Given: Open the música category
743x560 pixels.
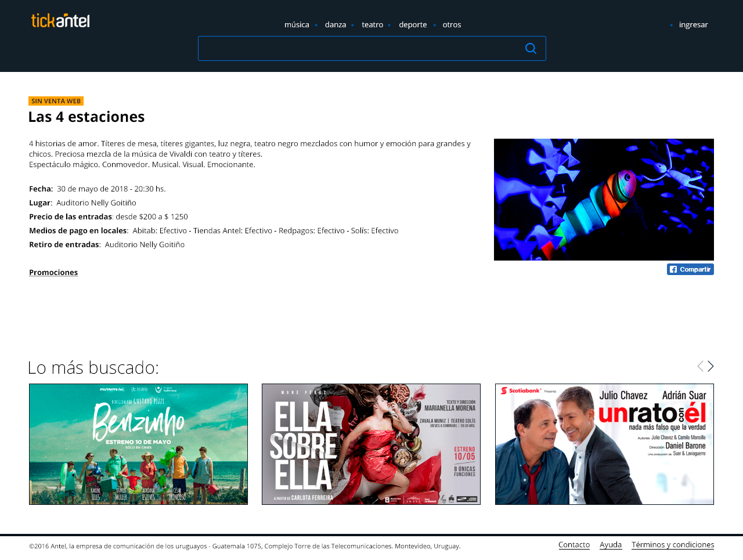Looking at the screenshot, I should [297, 25].
